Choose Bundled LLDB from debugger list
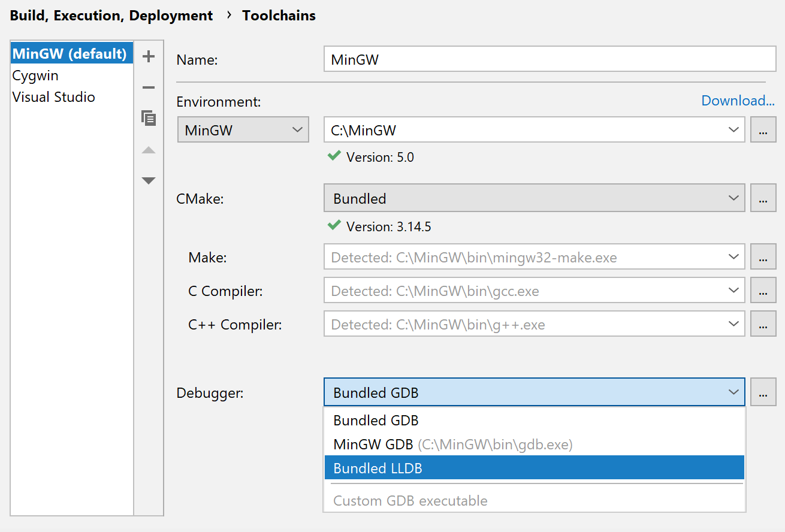The image size is (785, 532). pos(535,468)
